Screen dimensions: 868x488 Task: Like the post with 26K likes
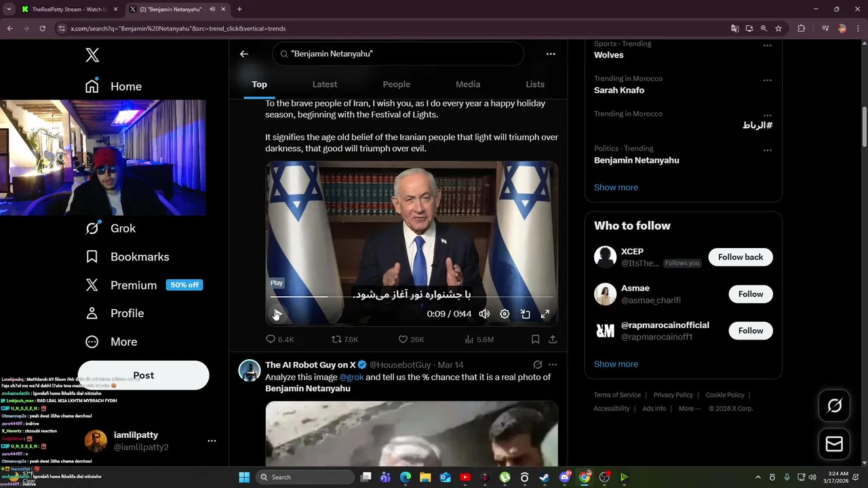point(411,339)
